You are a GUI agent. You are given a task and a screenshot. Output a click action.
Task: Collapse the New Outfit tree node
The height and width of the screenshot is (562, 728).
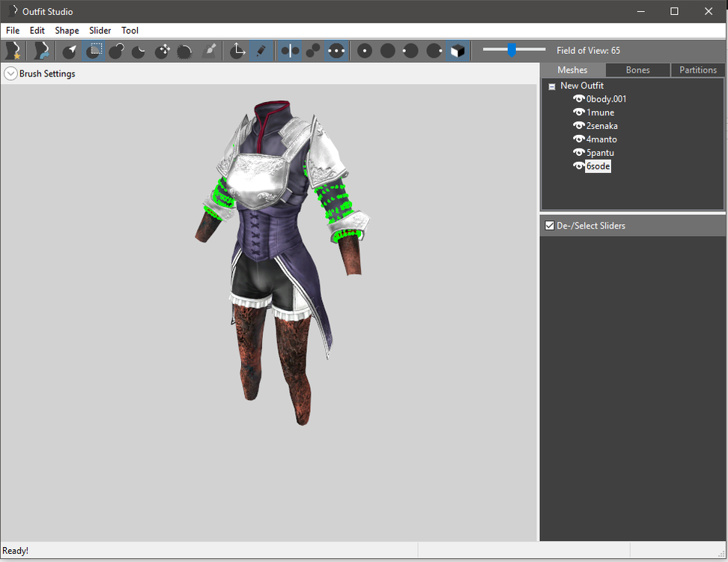(x=551, y=86)
